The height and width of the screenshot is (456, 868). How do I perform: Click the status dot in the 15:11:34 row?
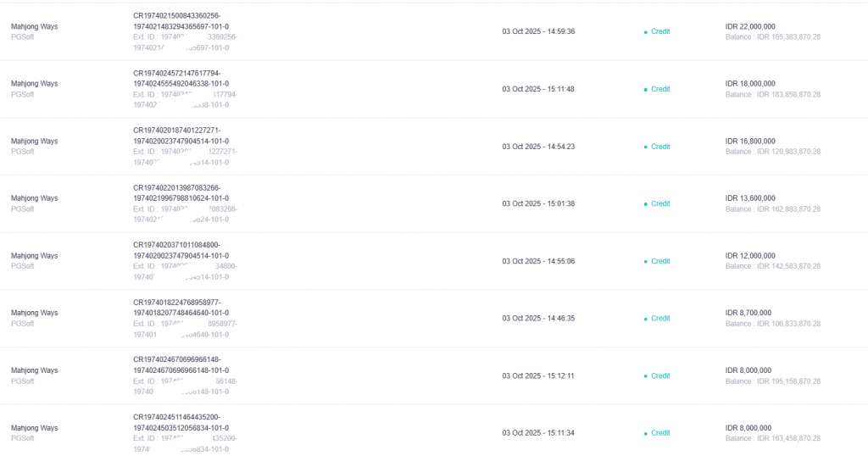tap(645, 433)
